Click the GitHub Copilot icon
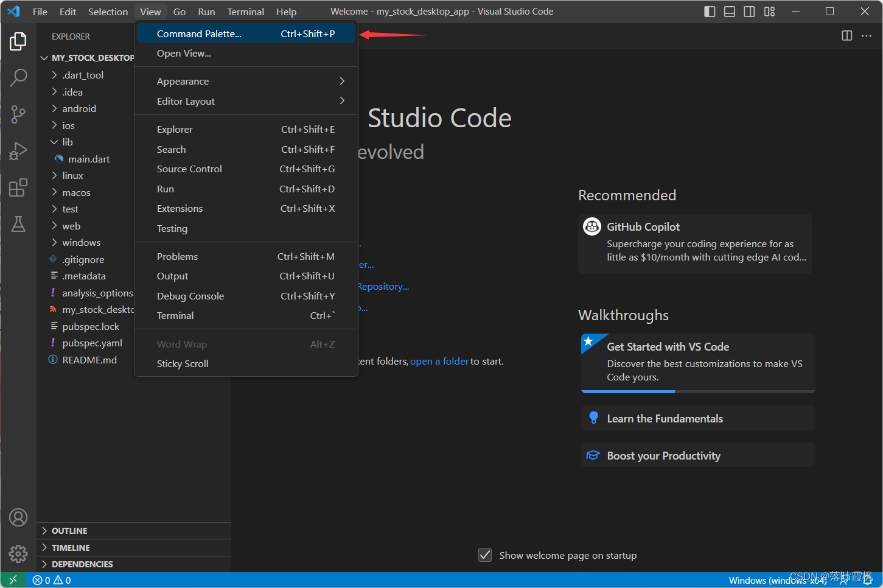The image size is (883, 588). coord(592,226)
